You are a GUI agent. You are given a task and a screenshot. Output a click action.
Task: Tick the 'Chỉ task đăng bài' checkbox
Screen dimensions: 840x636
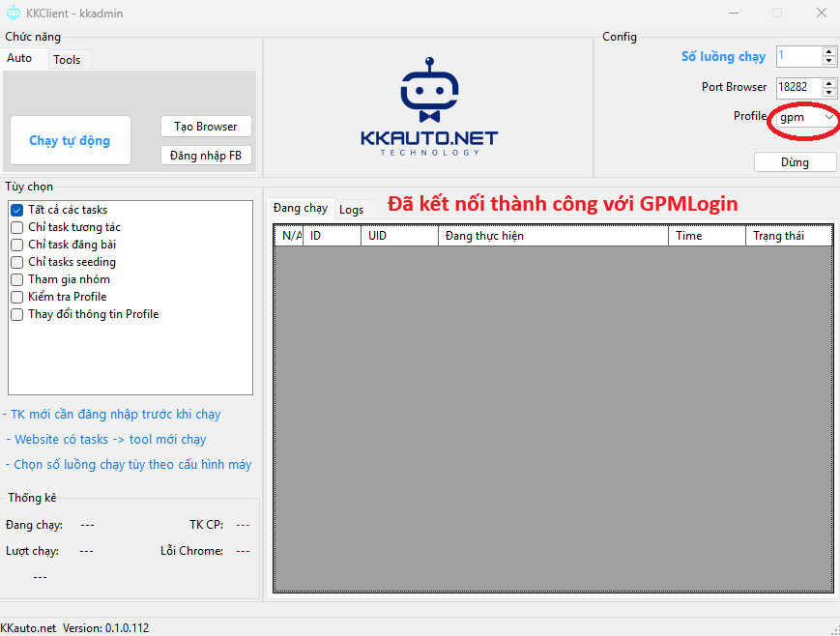point(16,245)
